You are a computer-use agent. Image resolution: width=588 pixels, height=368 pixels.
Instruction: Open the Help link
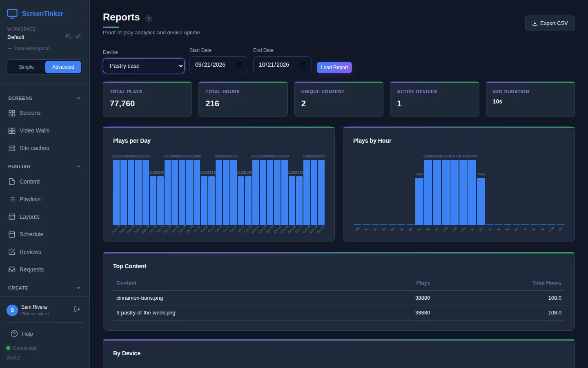pos(45,334)
